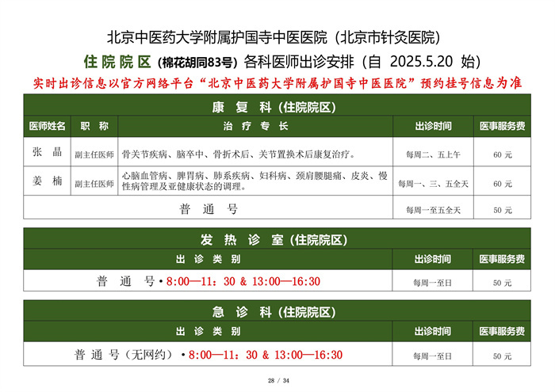Click 出诊时间 header in 急诊科 table
Screen dimensions: 555x392
pyautogui.click(x=433, y=332)
